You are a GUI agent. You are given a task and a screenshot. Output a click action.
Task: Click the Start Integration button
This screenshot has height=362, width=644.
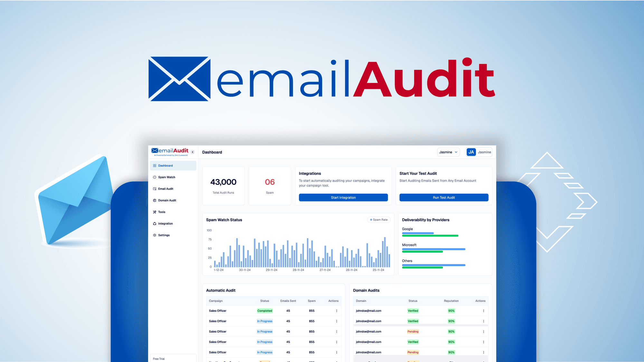pyautogui.click(x=343, y=198)
